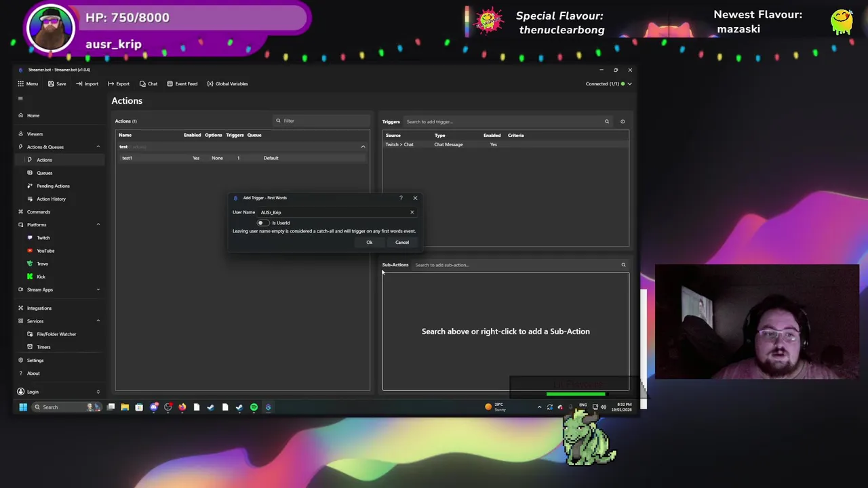Open the Windows Start menu
Image resolution: width=868 pixels, height=488 pixels.
[x=23, y=407]
